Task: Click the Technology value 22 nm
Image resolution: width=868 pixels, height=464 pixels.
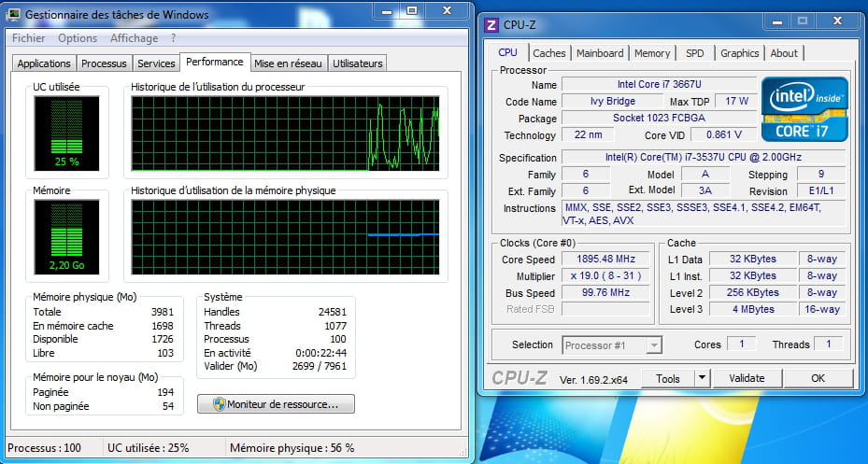Action: point(588,135)
